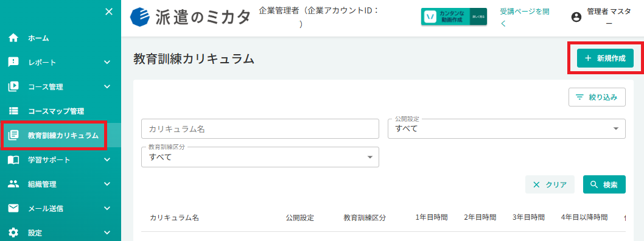Click the クリア button
Screen dimensions: 644x241
click(550, 184)
